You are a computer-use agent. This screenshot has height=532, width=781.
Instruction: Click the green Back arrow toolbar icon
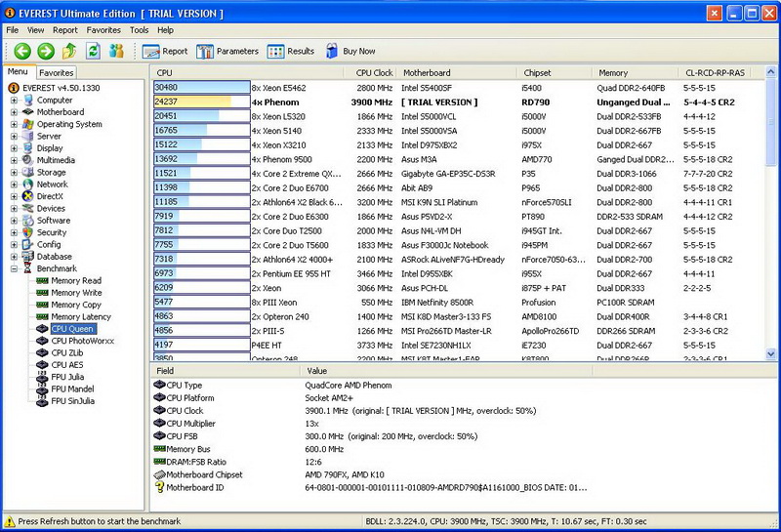22,51
